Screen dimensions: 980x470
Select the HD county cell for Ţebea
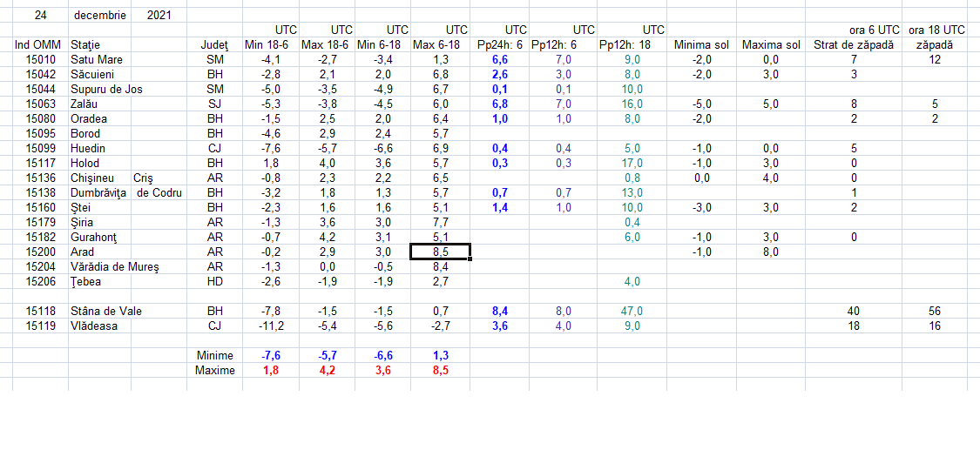coord(214,281)
